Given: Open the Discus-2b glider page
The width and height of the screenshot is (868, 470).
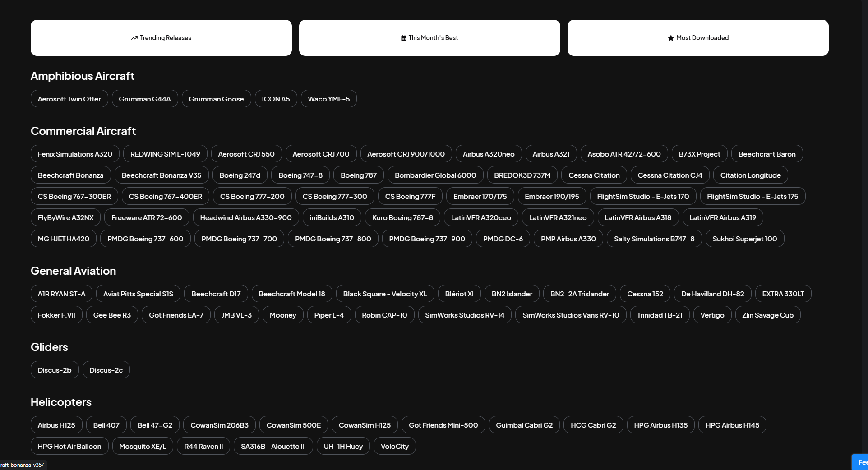Looking at the screenshot, I should click(x=54, y=369).
